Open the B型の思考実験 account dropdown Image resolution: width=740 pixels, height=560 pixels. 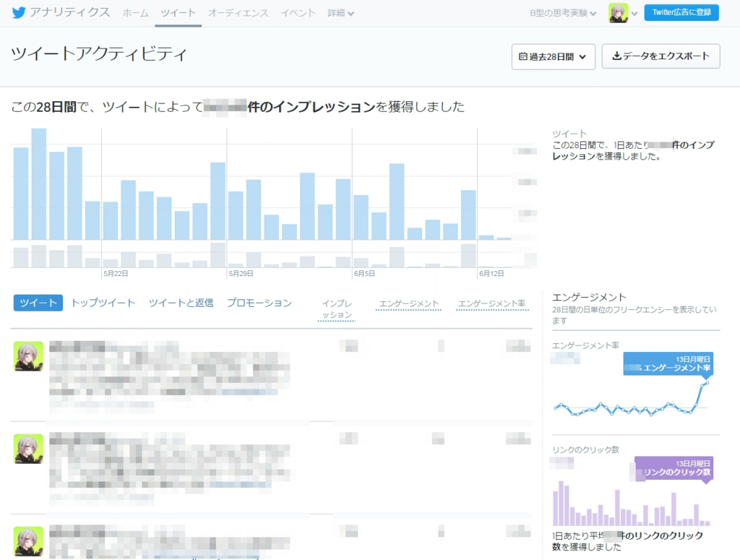[563, 13]
